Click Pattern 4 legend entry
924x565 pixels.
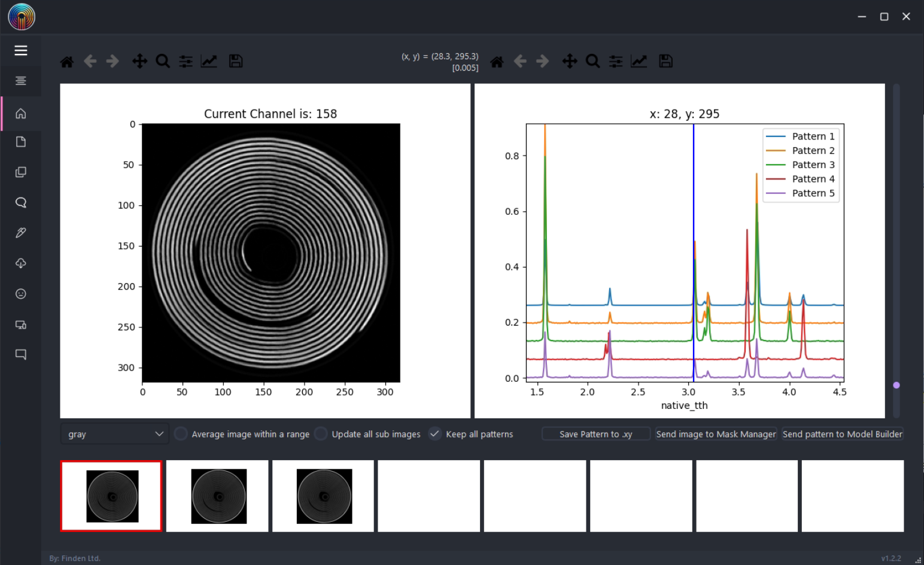[801, 179]
